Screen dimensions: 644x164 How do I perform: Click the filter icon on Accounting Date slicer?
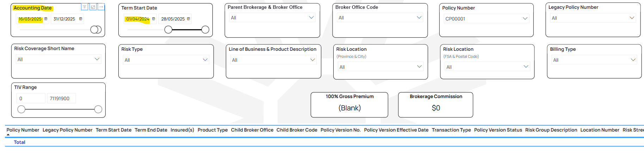(85, 7)
